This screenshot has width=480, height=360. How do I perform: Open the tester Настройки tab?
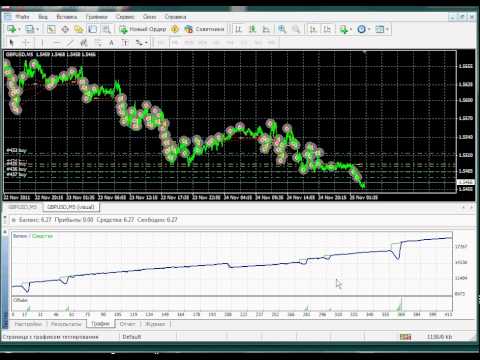(28, 324)
